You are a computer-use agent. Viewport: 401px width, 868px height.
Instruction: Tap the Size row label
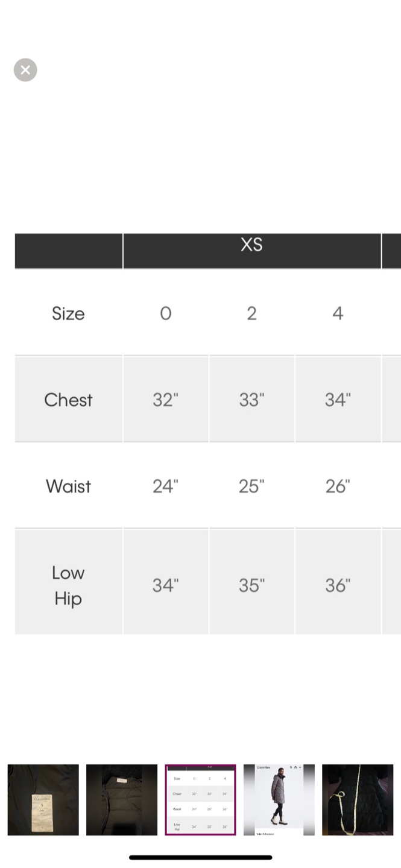click(x=68, y=313)
